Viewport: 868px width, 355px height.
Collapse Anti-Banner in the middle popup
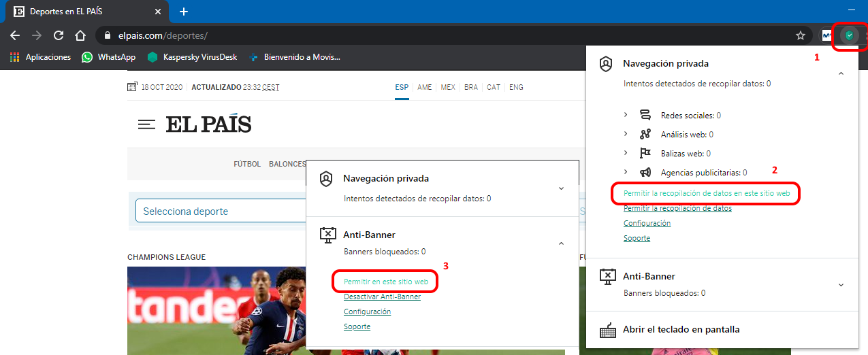pyautogui.click(x=561, y=242)
